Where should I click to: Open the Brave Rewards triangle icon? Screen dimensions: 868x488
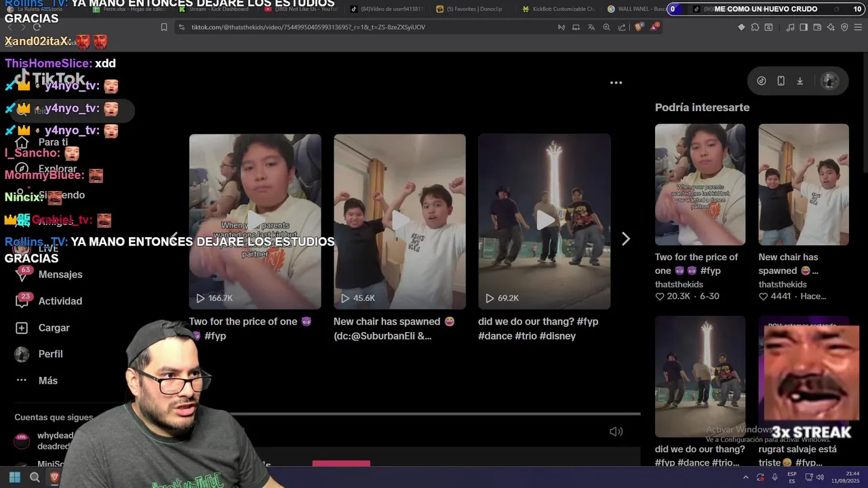click(x=654, y=27)
